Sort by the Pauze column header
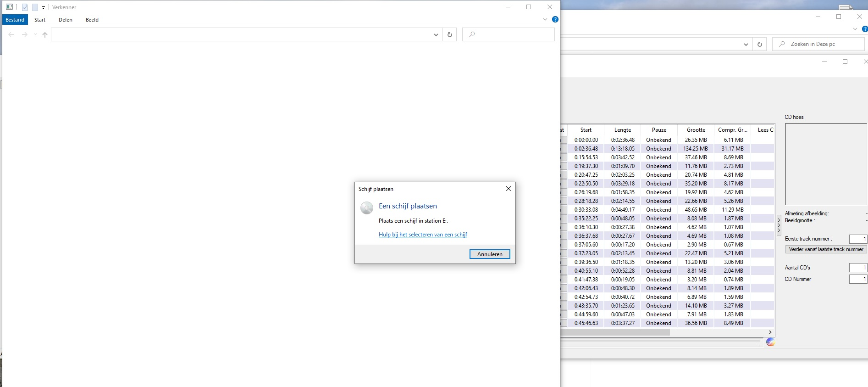The height and width of the screenshot is (387, 868). 659,130
